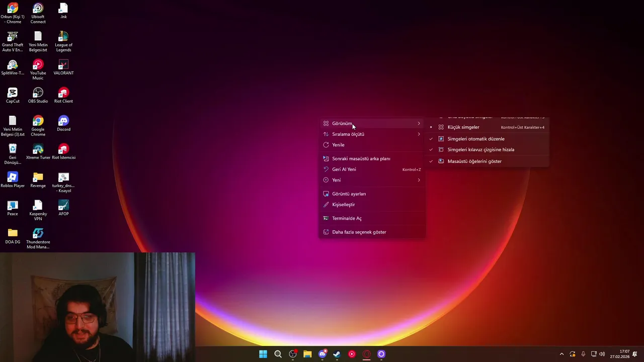This screenshot has height=362, width=644.
Task: Select the SplitWire-T desktop icon
Action: pos(13,67)
